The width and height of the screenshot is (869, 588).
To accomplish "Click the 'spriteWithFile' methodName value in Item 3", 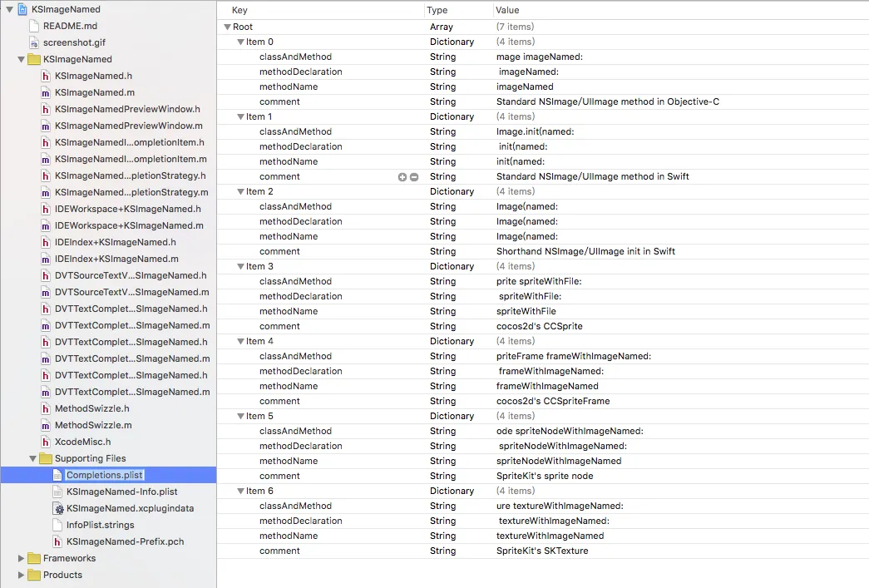I will click(x=526, y=311).
